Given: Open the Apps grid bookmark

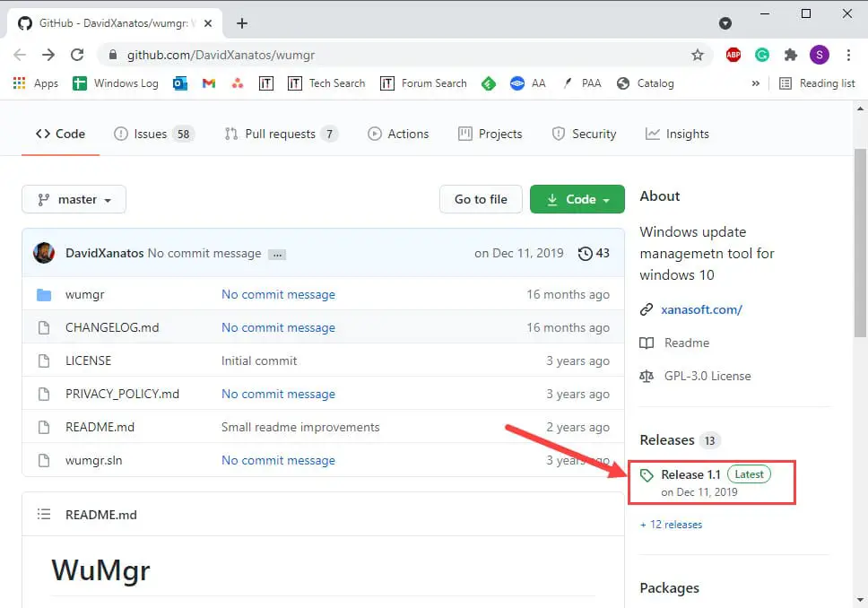Looking at the screenshot, I should point(36,83).
